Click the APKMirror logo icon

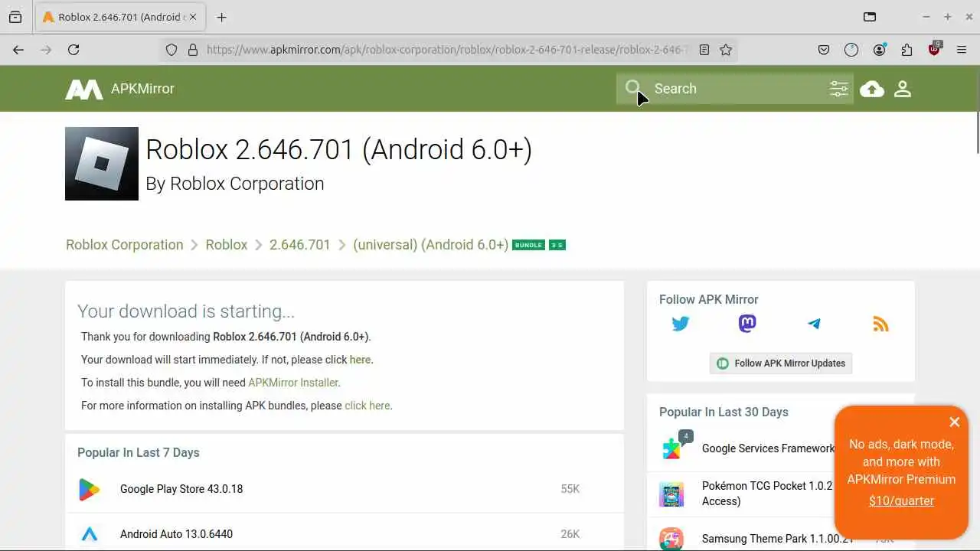tap(84, 90)
